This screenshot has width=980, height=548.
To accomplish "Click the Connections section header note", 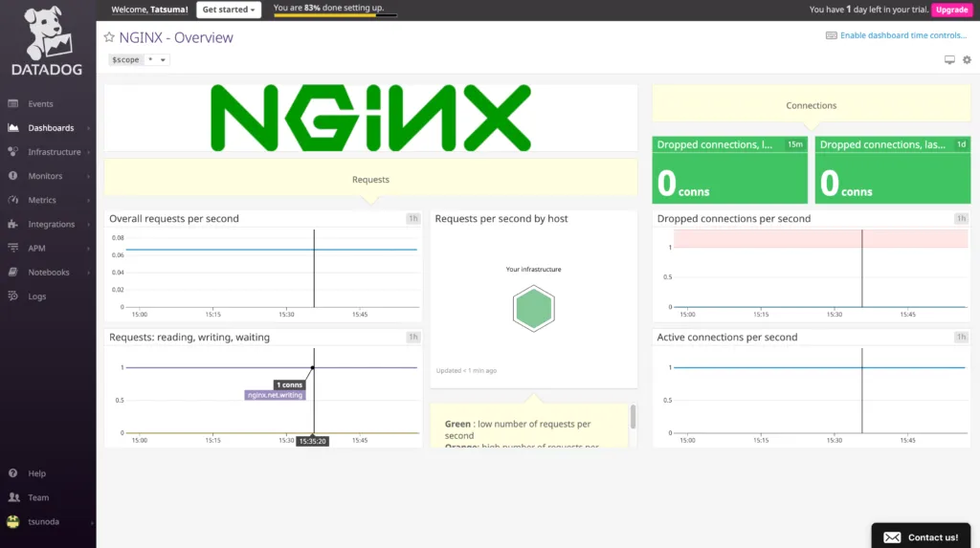I will (812, 105).
